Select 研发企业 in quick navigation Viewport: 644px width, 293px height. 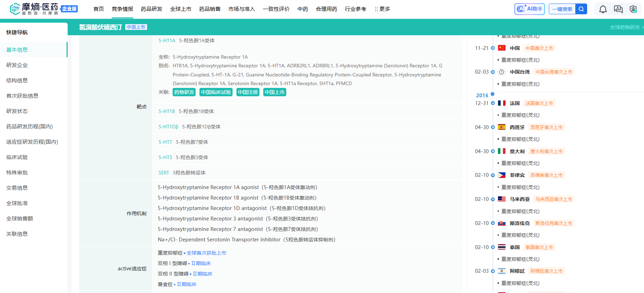[17, 65]
